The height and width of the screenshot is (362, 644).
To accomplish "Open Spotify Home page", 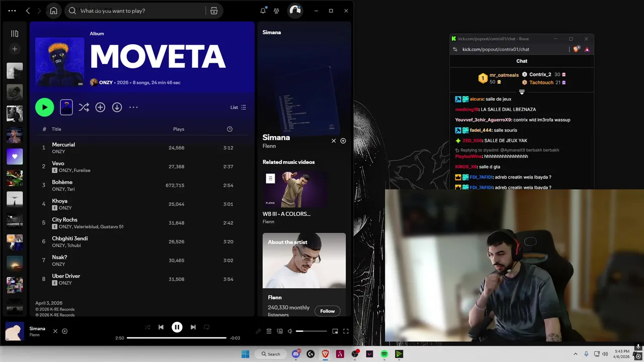I will [x=53, y=11].
